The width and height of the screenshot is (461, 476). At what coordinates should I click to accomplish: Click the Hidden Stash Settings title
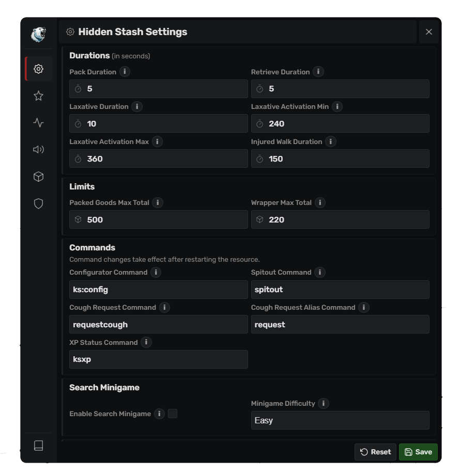pos(132,32)
